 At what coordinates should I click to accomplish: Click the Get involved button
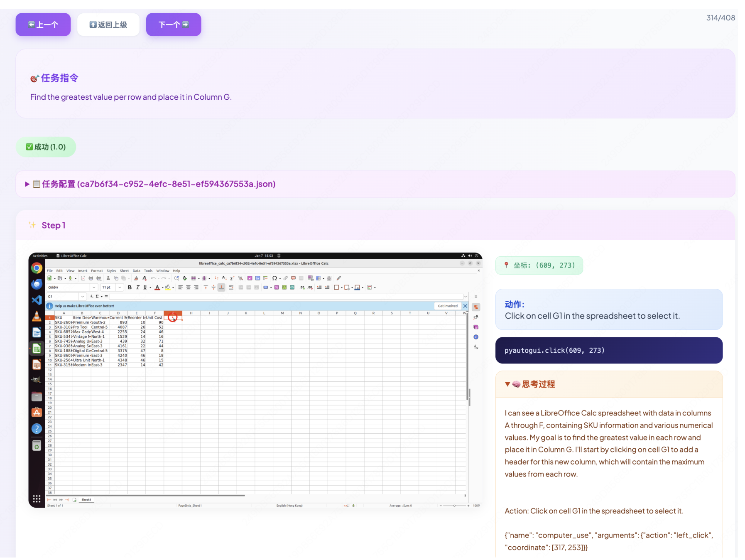tap(448, 306)
